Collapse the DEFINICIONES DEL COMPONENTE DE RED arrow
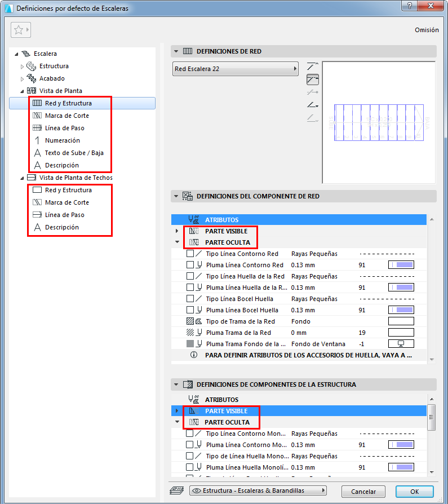This screenshot has height=504, width=448. point(176,196)
